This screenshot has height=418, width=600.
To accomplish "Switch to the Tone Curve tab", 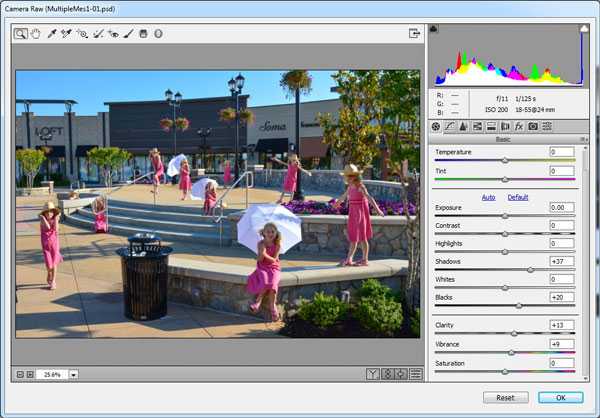I will coord(449,126).
